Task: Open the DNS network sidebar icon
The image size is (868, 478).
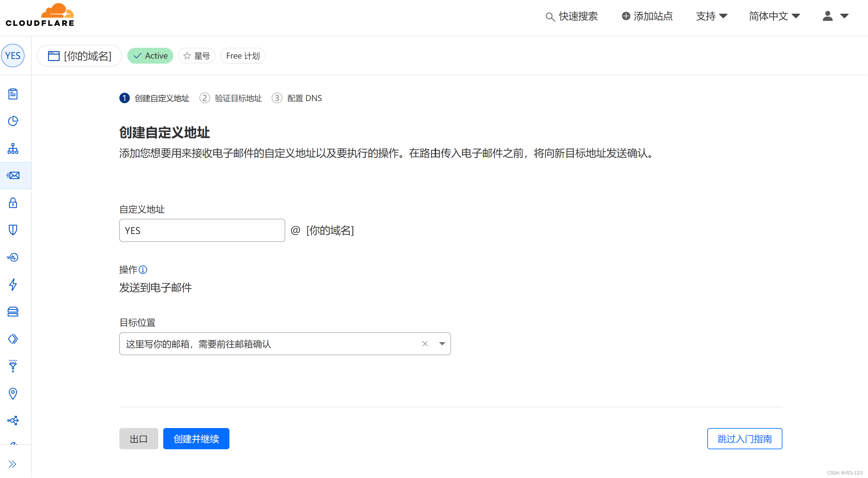Action: (13, 148)
